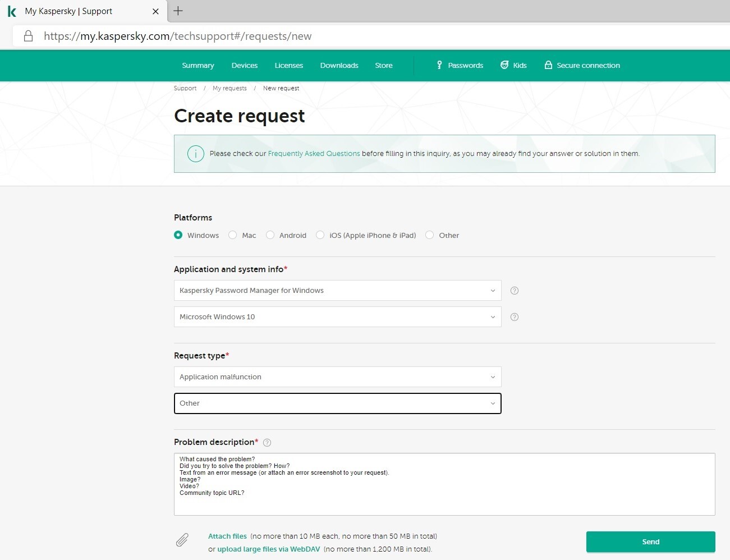Viewport: 730px width, 560px height.
Task: Open Kaspersky Password Manager for Windows dropdown
Action: pos(338,291)
